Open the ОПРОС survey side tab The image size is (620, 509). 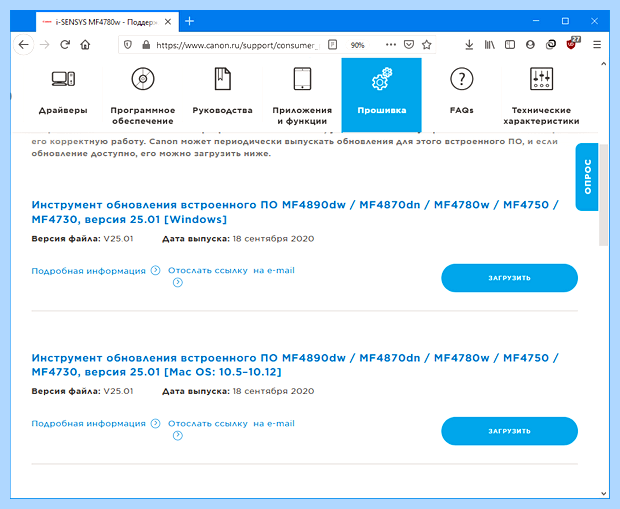click(587, 177)
